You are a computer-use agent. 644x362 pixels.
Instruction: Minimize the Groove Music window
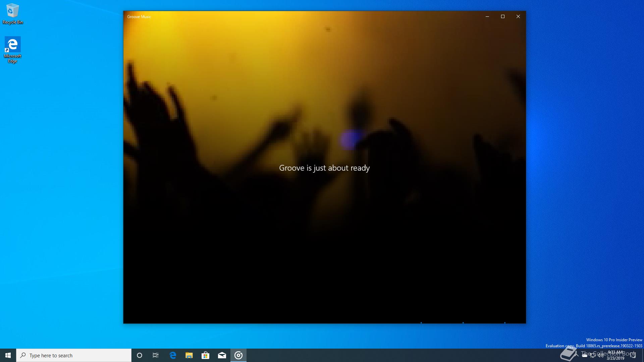(x=487, y=16)
